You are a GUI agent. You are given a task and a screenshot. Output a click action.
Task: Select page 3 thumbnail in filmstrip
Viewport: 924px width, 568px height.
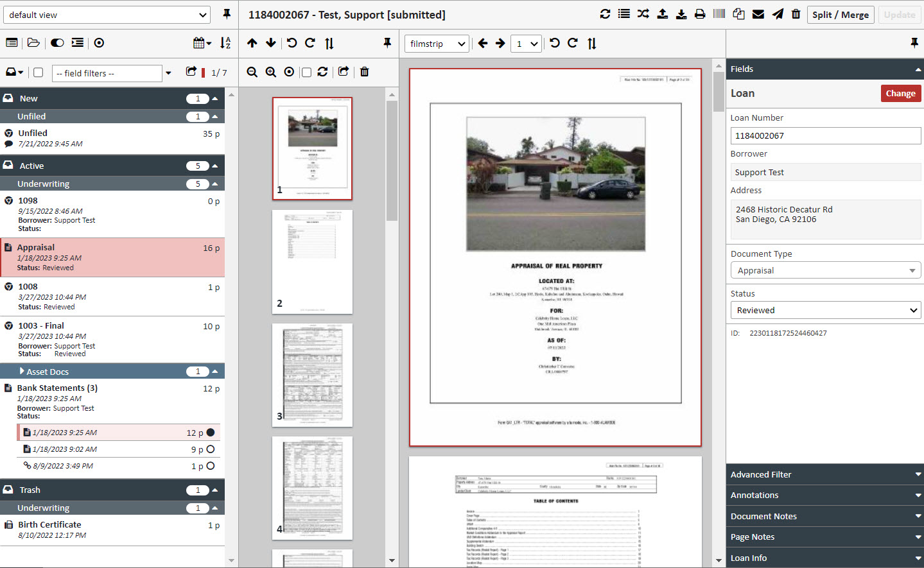(312, 375)
